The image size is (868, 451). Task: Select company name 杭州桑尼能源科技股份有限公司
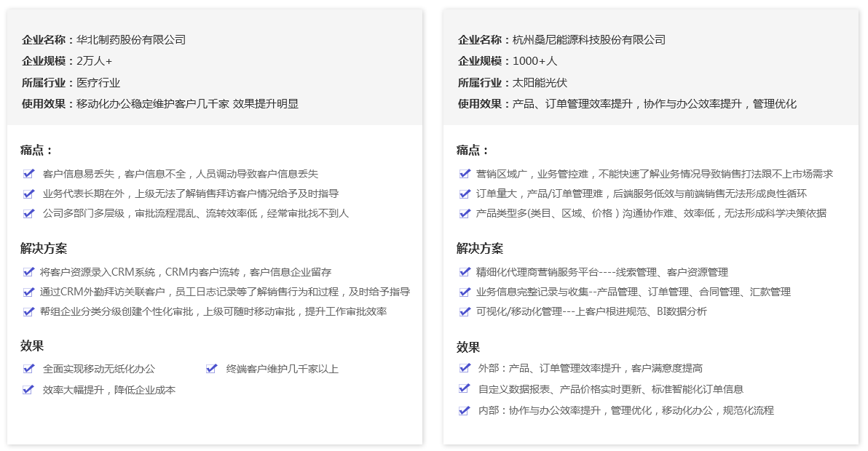(x=589, y=40)
